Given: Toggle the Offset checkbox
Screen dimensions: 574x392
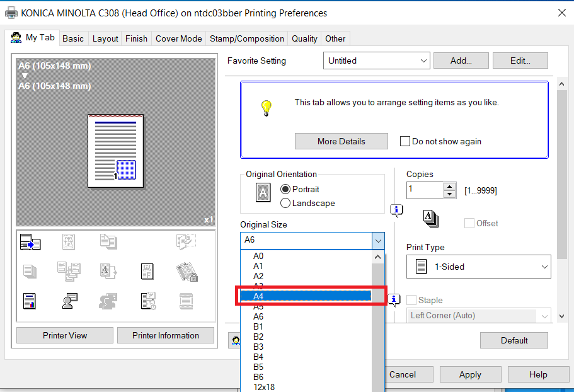Looking at the screenshot, I should click(x=469, y=223).
